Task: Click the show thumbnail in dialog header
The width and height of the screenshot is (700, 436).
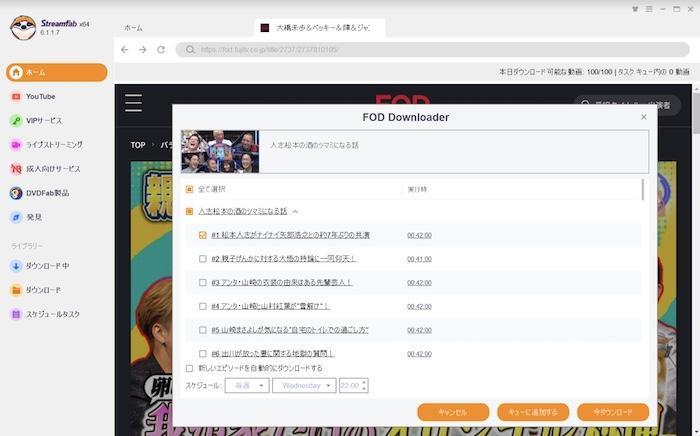Action: point(220,152)
